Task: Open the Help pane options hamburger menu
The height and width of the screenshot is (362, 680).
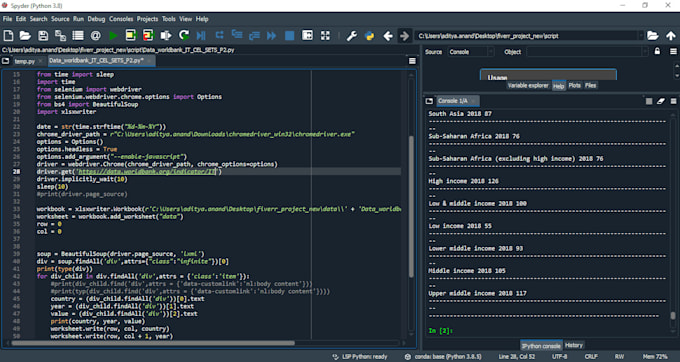Action: (x=673, y=52)
